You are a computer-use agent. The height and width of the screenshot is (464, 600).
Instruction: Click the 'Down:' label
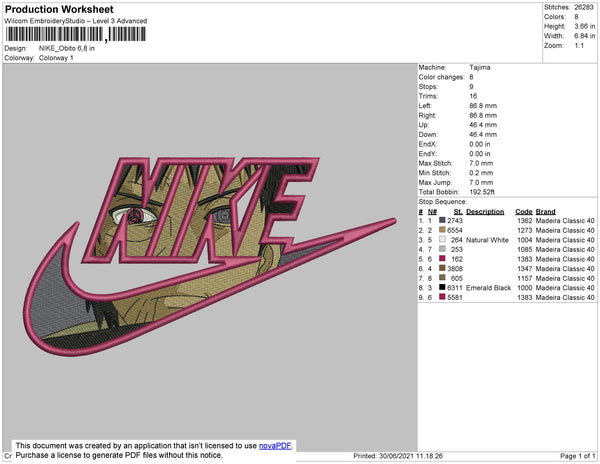(427, 134)
